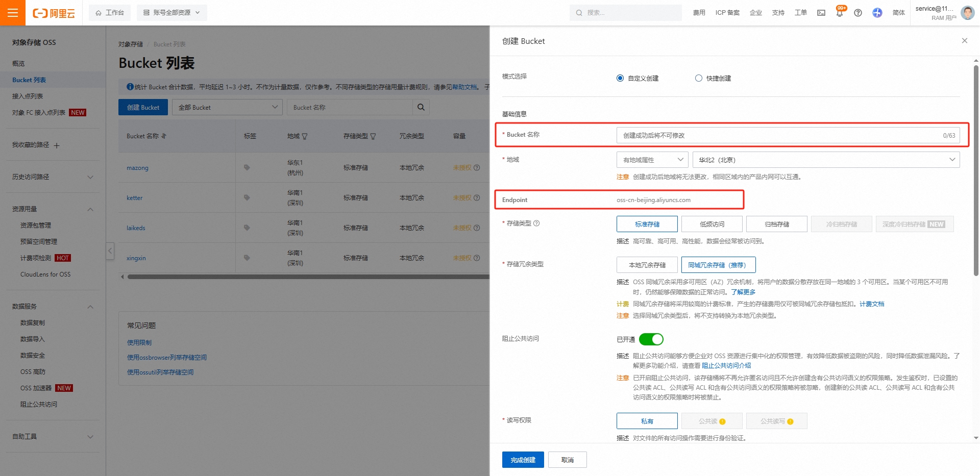Screen dimensions: 980x476
Task: Switch to 工单 in the top bar
Action: pyautogui.click(x=800, y=13)
